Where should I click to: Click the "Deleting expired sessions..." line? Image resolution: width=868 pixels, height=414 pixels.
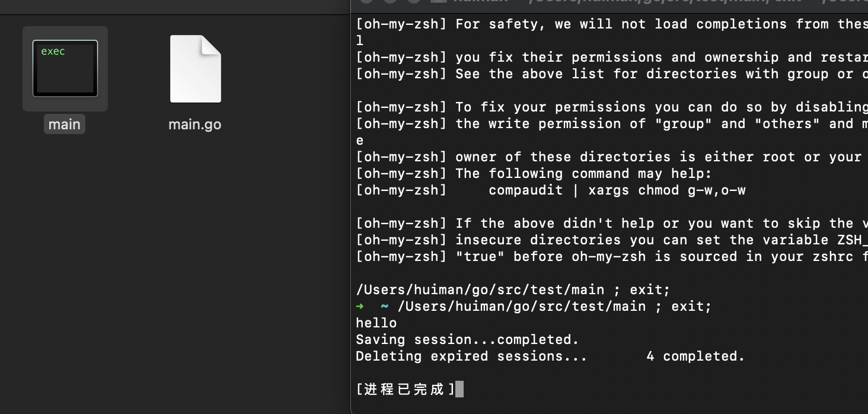tap(471, 356)
